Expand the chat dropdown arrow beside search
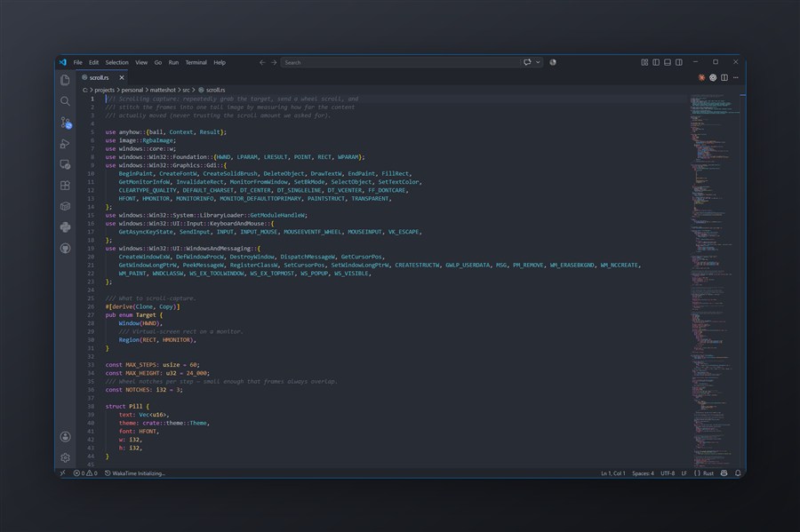This screenshot has height=532, width=800. pyautogui.click(x=538, y=62)
